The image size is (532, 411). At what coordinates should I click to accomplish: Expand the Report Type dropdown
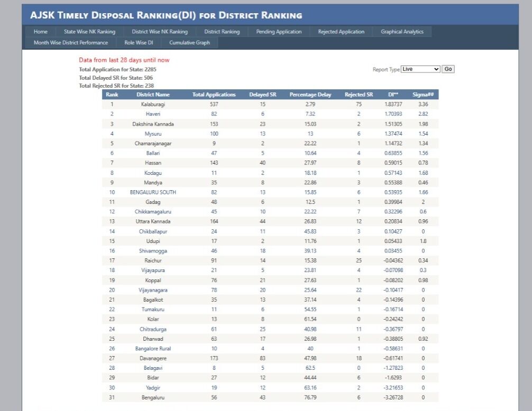420,69
